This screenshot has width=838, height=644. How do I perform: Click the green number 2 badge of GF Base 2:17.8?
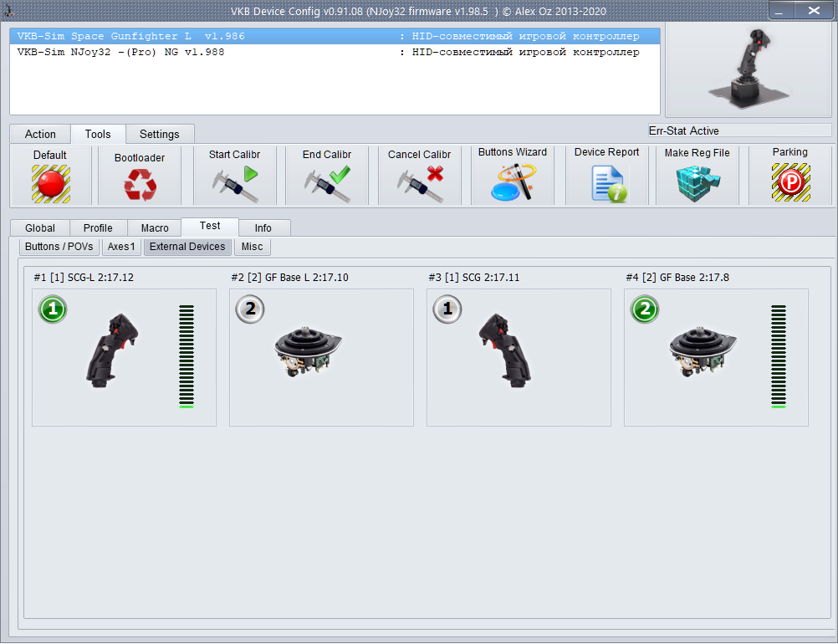pyautogui.click(x=645, y=309)
